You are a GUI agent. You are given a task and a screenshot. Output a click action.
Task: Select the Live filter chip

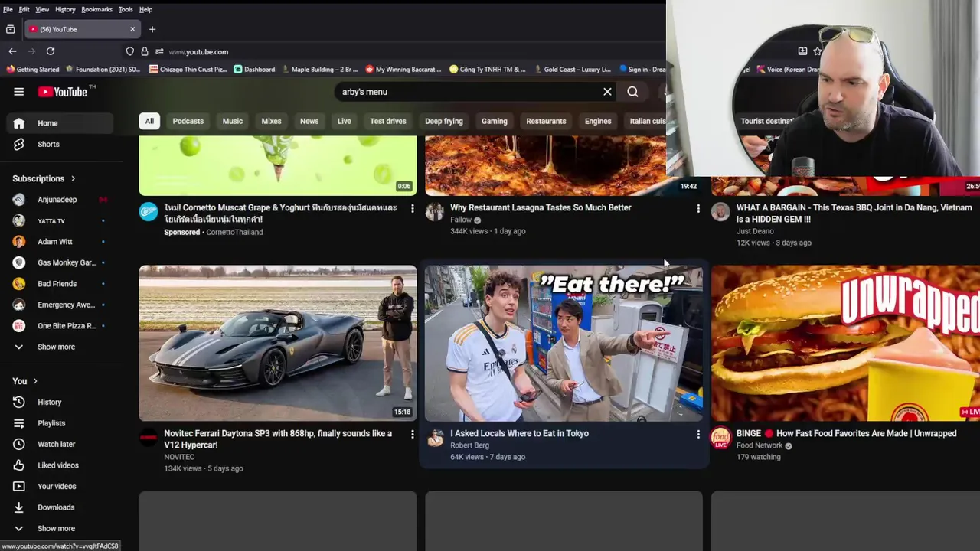(345, 121)
